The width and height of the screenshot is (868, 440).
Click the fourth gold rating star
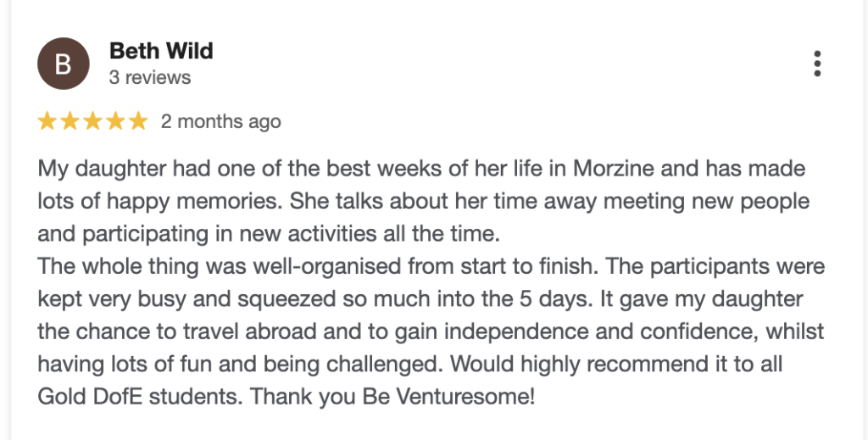(x=116, y=122)
